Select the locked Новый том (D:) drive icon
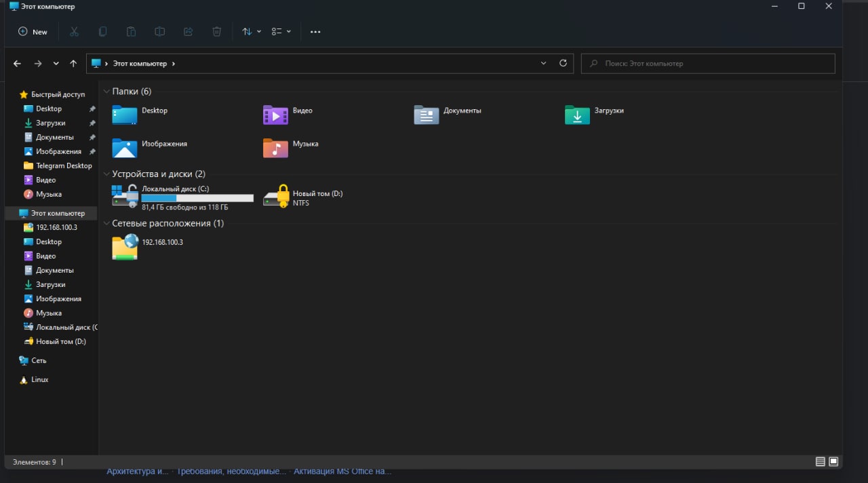868x483 pixels. 276,195
